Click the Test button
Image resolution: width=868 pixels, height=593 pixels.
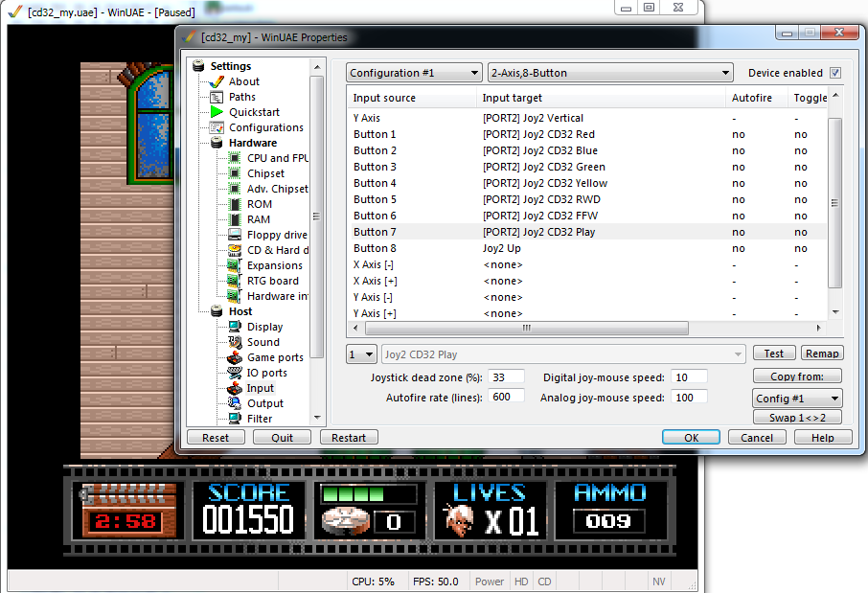[x=774, y=354]
